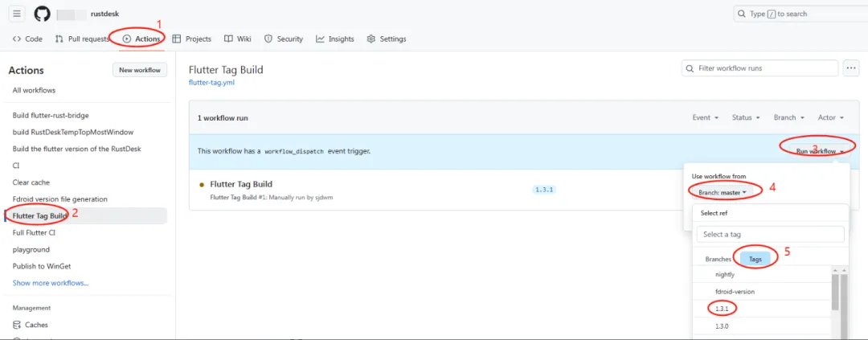Open the three-dot workflow options menu
Viewport: 868px width, 340px height.
[x=851, y=68]
